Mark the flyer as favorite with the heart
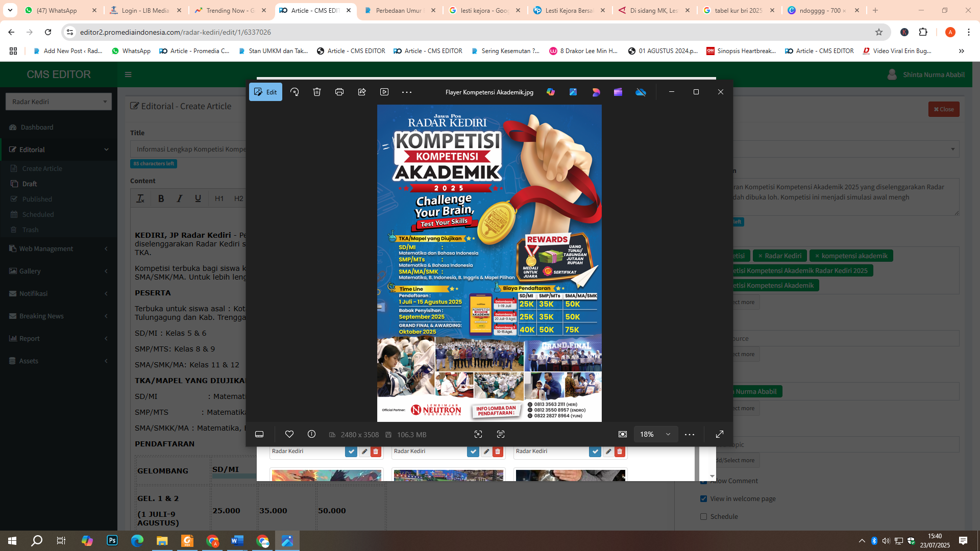 [289, 434]
